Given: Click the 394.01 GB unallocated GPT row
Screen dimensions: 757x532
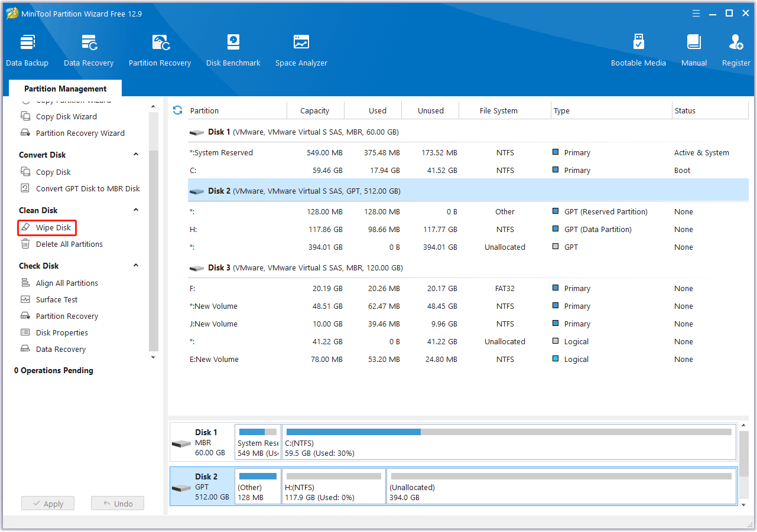Looking at the screenshot, I should tap(468, 247).
